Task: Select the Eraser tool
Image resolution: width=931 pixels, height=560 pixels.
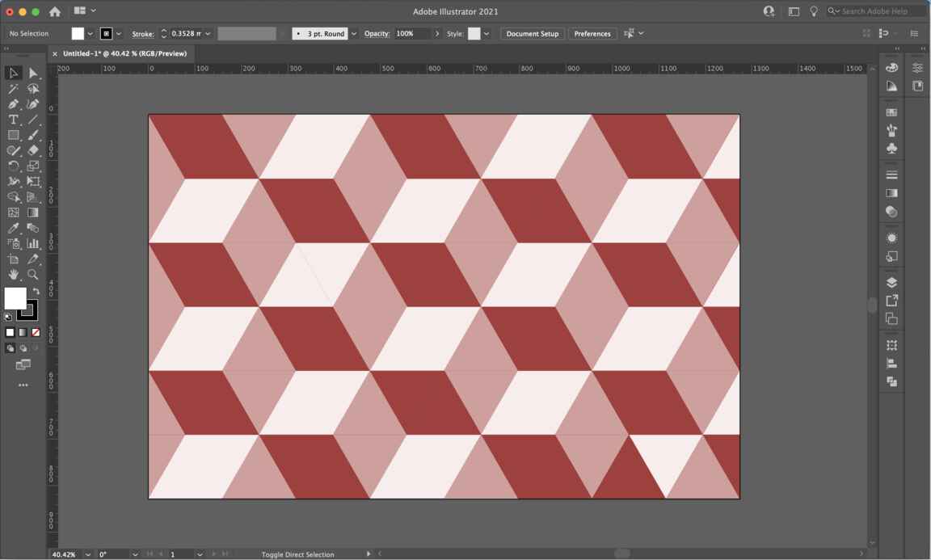Action: click(x=32, y=151)
